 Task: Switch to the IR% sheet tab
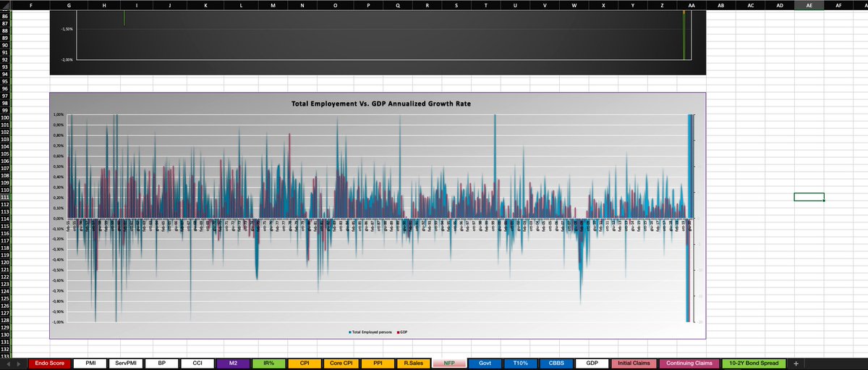[268, 363]
